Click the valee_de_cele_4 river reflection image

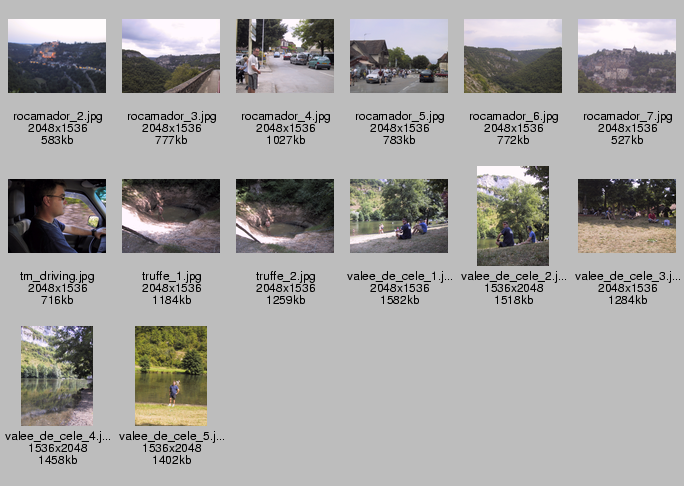point(57,376)
